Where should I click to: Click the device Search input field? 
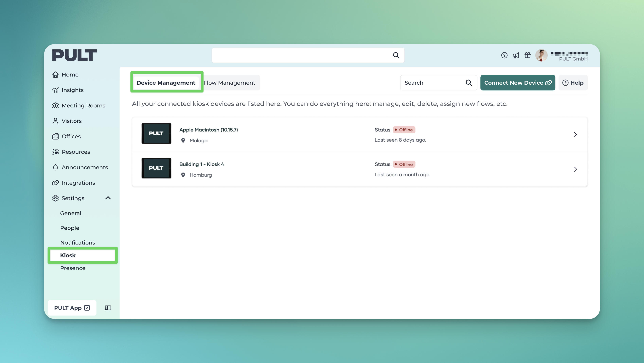(434, 83)
